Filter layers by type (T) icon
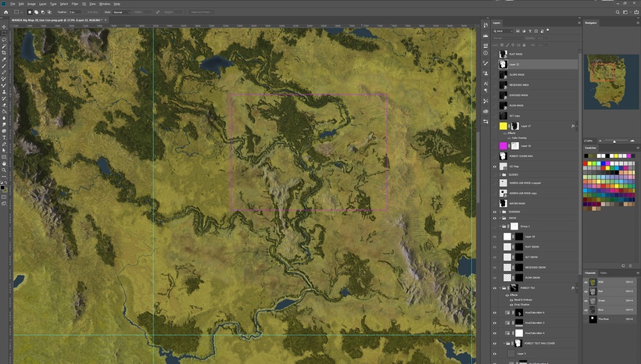 tap(530, 31)
